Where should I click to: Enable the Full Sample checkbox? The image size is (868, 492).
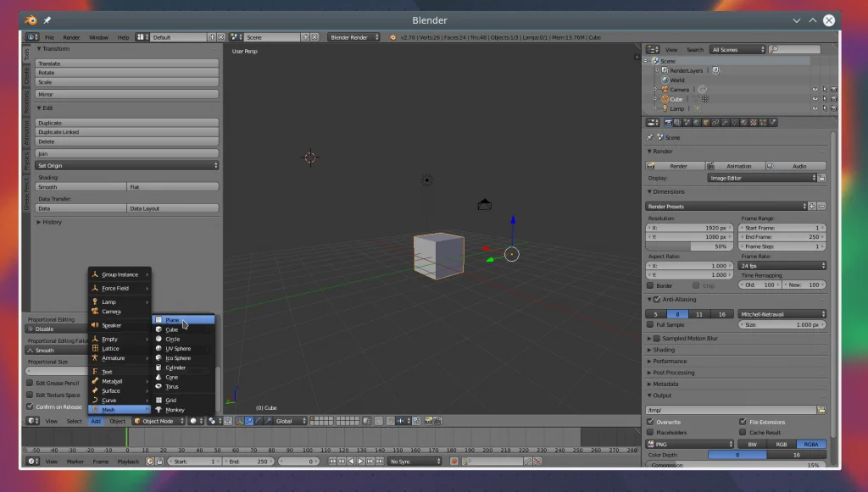[x=650, y=324]
